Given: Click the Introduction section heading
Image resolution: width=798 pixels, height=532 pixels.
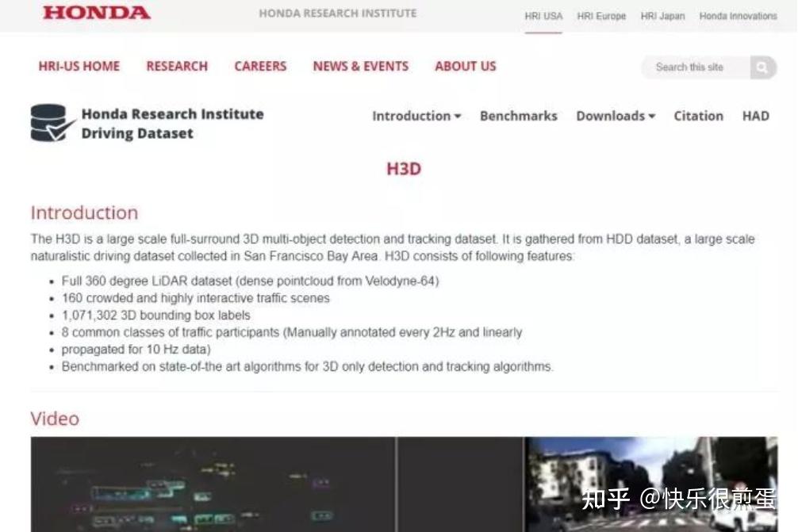Looking at the screenshot, I should [x=83, y=212].
